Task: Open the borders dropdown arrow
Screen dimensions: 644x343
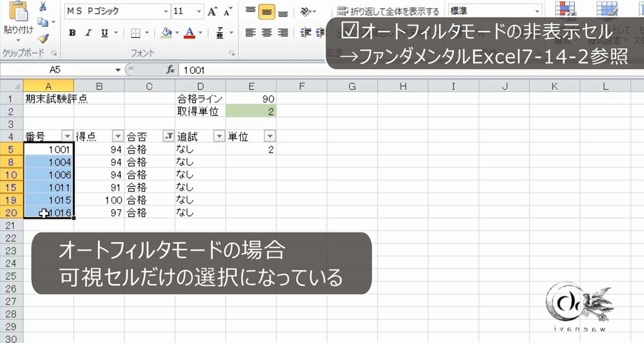Action: click(147, 33)
